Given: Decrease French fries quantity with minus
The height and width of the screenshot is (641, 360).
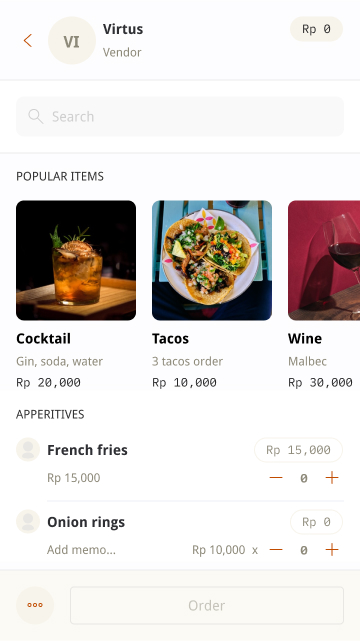Looking at the screenshot, I should (276, 477).
